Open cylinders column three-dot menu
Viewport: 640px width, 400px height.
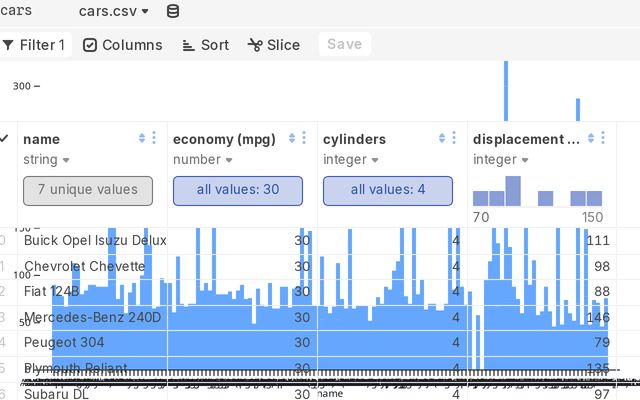tap(454, 138)
